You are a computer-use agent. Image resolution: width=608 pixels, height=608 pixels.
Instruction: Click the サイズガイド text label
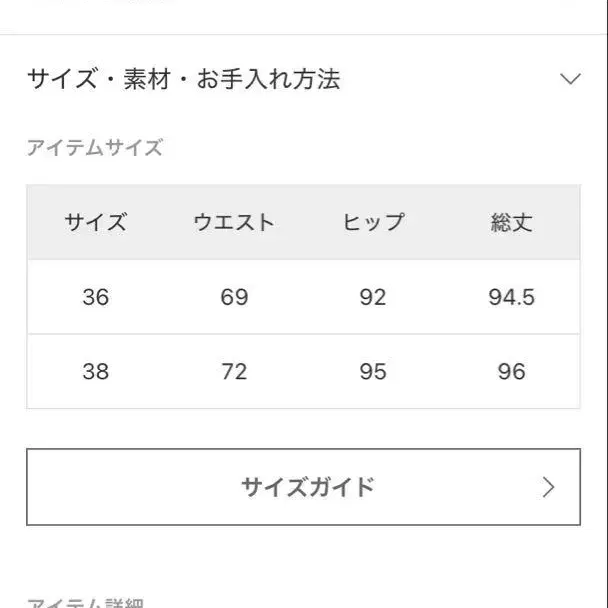[308, 487]
